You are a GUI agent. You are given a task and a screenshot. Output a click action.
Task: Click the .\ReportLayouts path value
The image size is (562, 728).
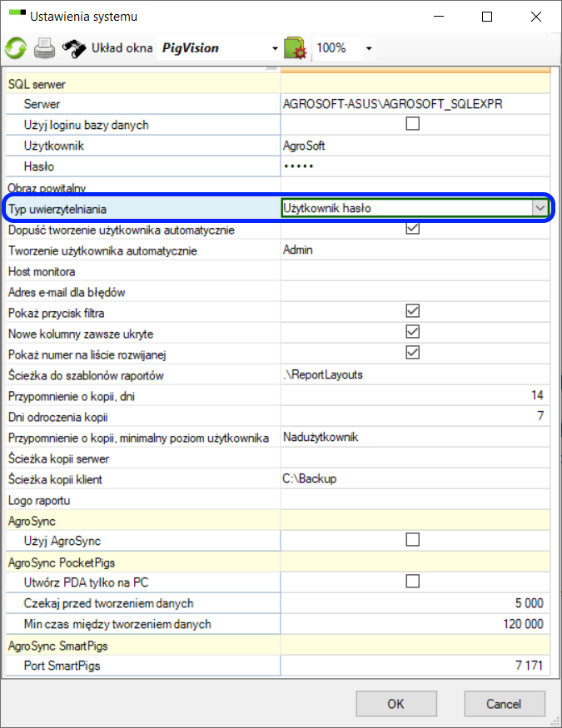[x=415, y=374]
